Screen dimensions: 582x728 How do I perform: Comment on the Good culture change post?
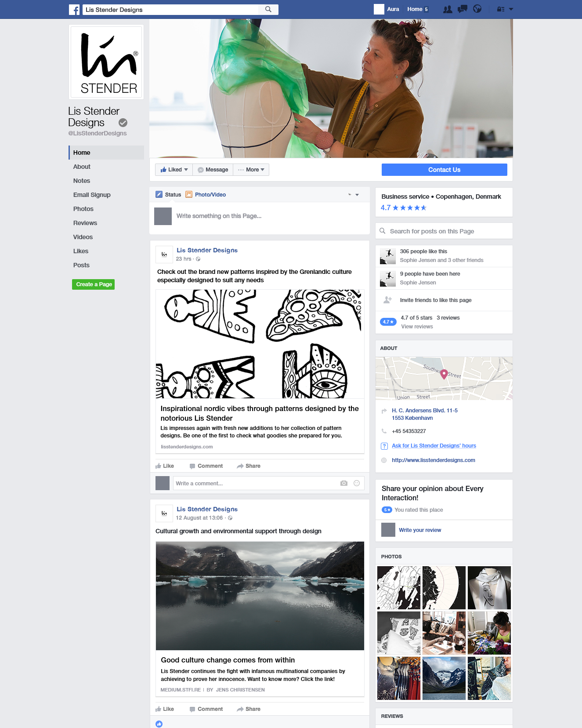(x=206, y=709)
